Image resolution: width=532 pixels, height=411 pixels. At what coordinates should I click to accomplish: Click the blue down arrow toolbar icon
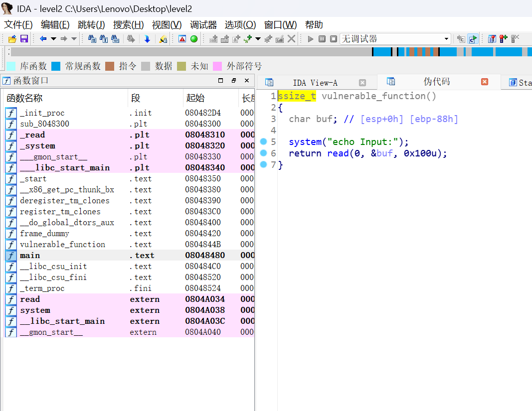click(147, 39)
